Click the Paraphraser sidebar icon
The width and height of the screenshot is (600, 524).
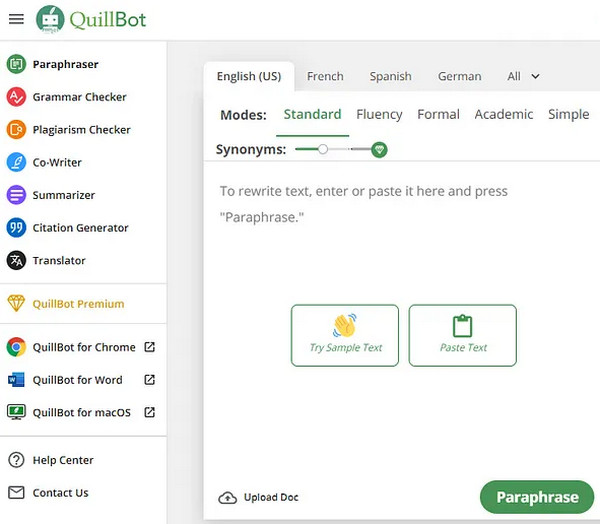pyautogui.click(x=16, y=64)
